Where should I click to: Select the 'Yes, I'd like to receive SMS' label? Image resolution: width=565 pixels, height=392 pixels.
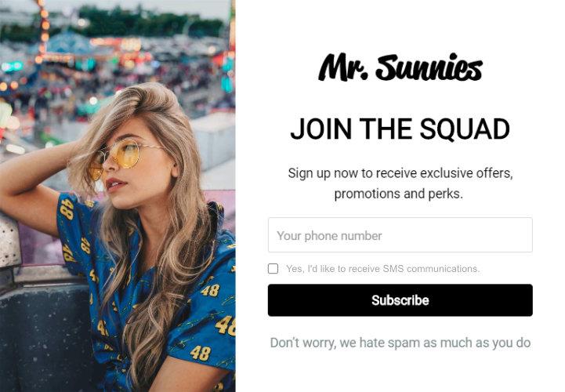pos(382,269)
